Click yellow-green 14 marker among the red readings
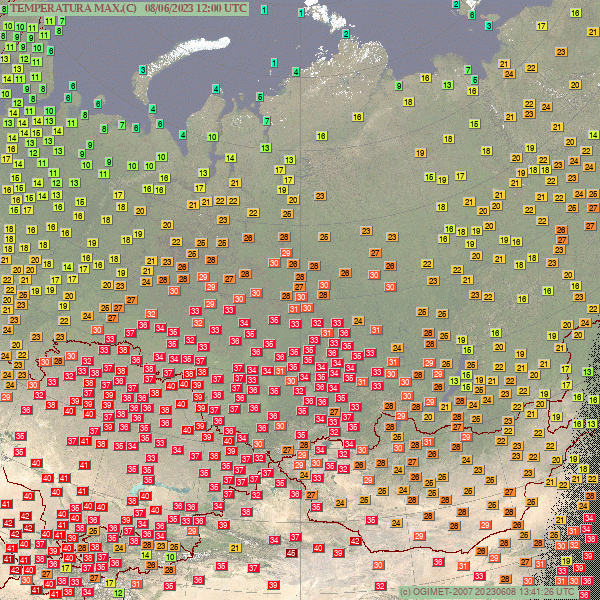This screenshot has width=600, height=600. click(145, 555)
